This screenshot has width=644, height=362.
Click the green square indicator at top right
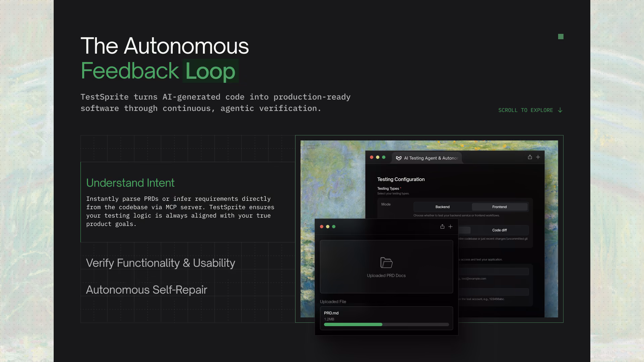[x=561, y=37]
